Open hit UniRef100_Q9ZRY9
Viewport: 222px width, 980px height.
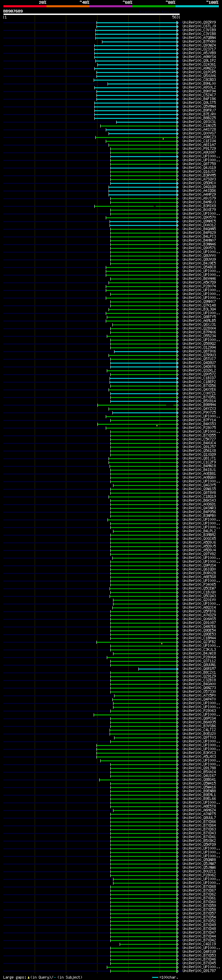[199, 23]
